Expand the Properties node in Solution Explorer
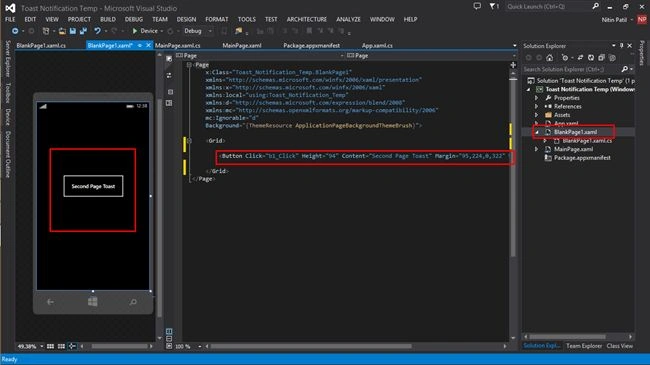The width and height of the screenshot is (650, 365). click(x=536, y=98)
